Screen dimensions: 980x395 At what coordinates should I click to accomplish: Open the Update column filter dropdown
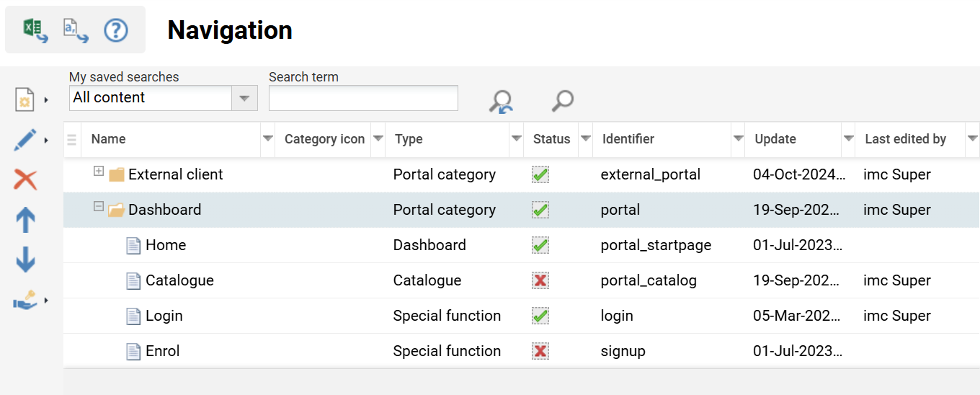pos(849,138)
